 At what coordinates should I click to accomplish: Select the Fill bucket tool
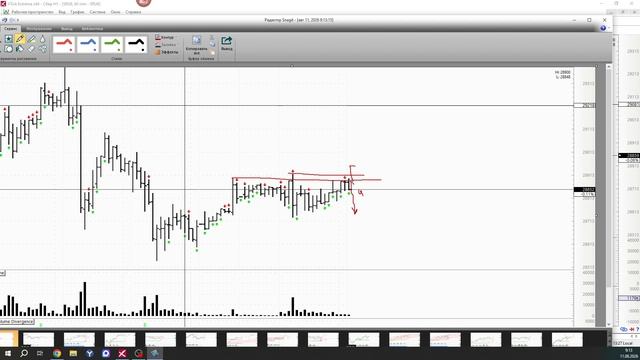click(x=20, y=49)
